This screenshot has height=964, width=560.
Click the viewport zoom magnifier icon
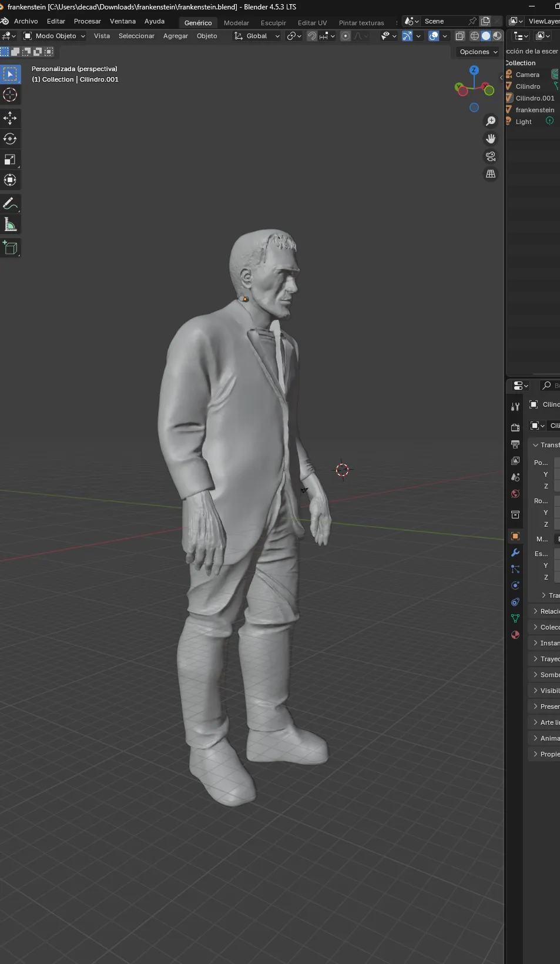coord(491,121)
